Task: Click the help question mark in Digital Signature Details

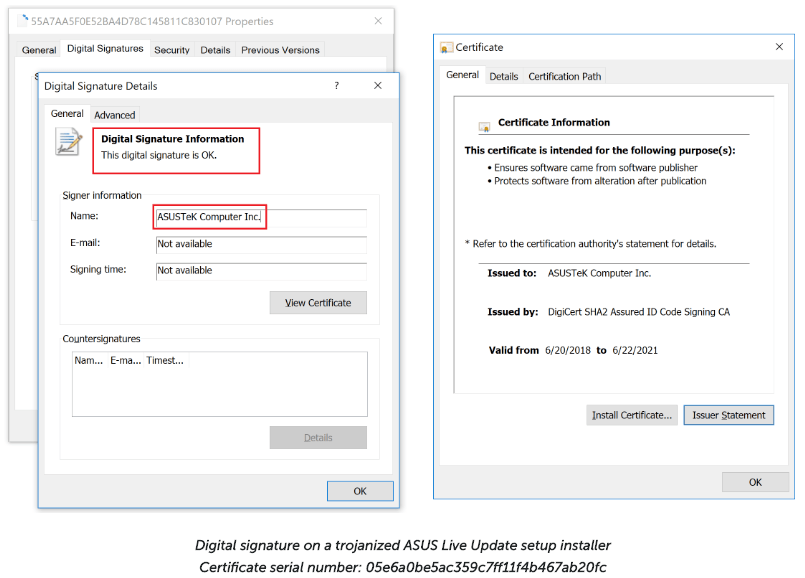Action: coord(336,86)
